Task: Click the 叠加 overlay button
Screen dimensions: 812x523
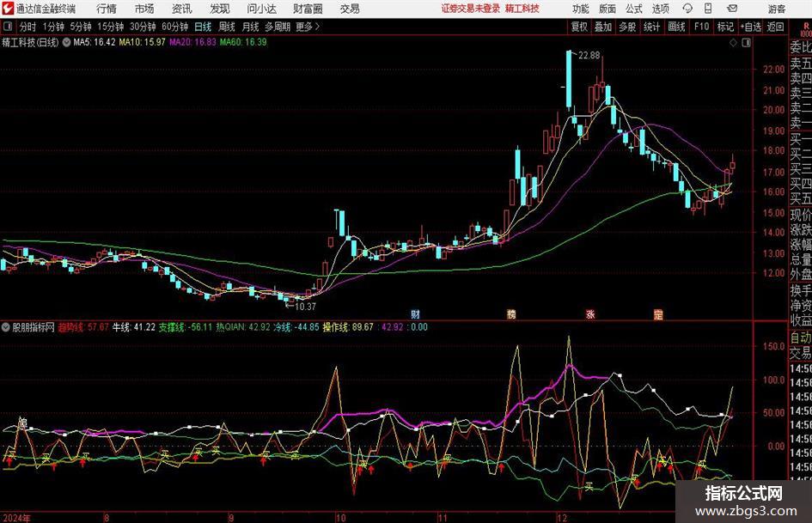Action: tap(603, 27)
